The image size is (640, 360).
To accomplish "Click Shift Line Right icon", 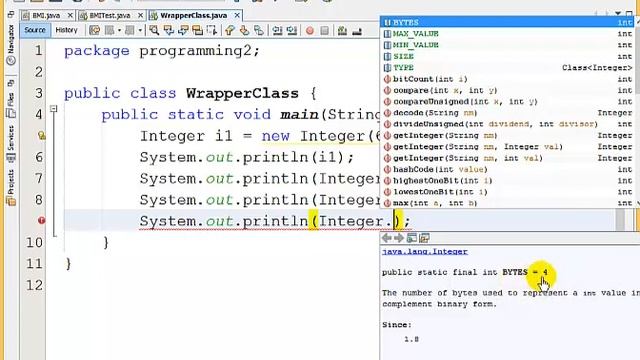I will [x=292, y=30].
